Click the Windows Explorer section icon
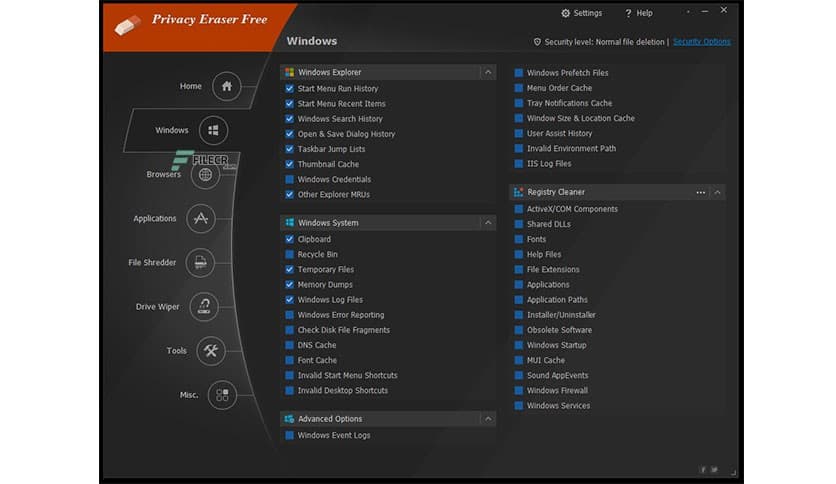836x484 pixels. pyautogui.click(x=290, y=72)
